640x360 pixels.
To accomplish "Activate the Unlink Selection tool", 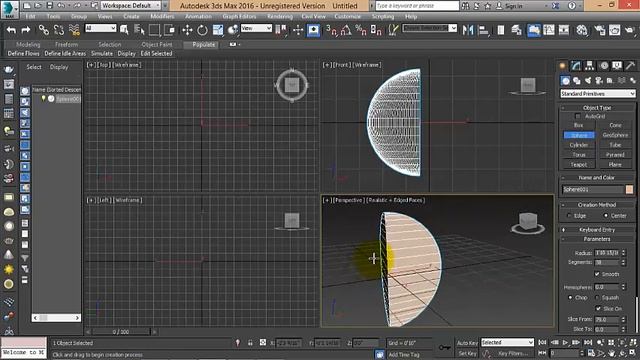I will (59, 30).
